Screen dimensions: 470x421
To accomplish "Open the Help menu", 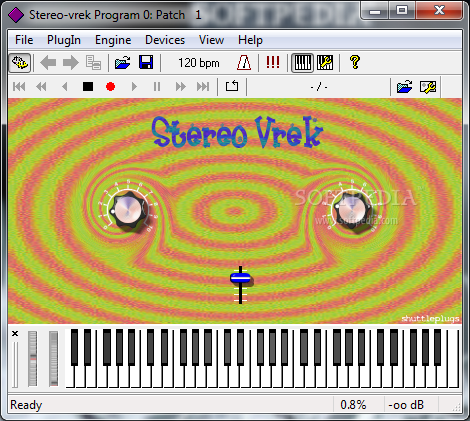I will [250, 40].
